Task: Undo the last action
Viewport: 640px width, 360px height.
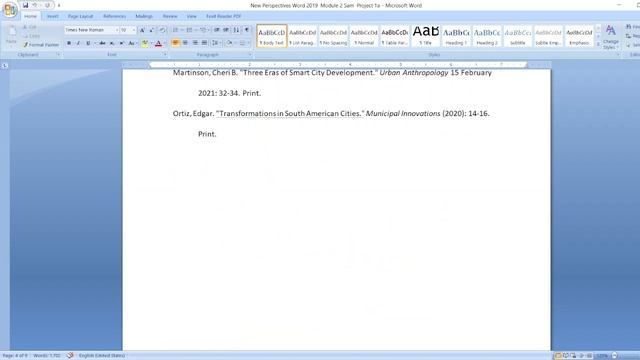Action: pos(35,5)
